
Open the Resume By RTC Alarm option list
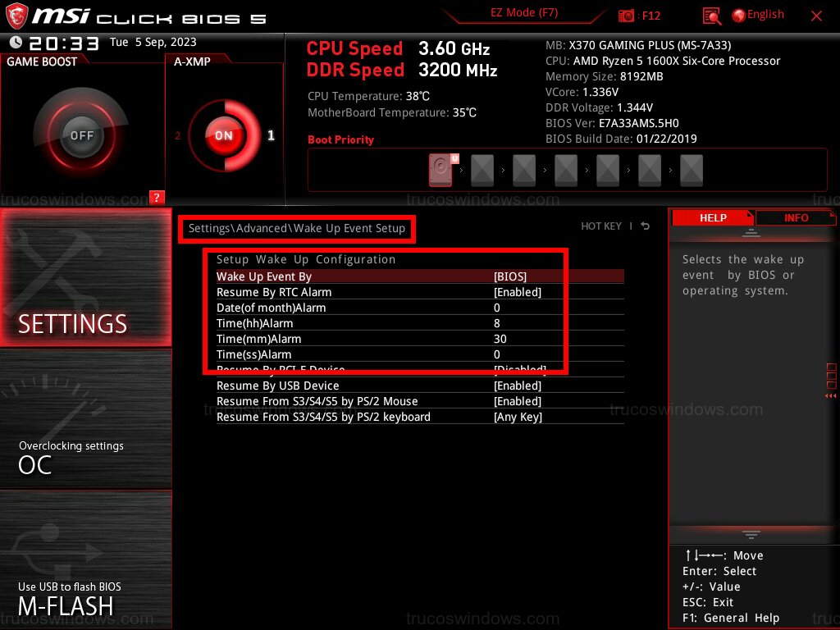tap(521, 292)
